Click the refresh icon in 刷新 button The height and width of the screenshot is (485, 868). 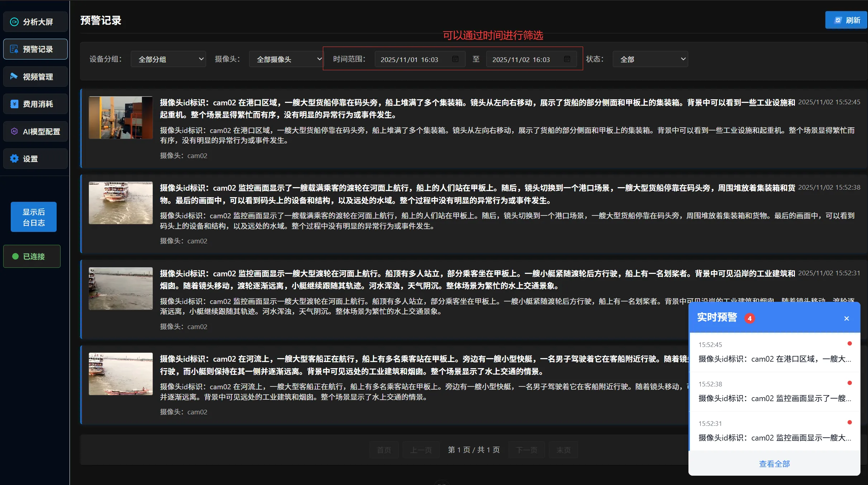[x=838, y=20]
